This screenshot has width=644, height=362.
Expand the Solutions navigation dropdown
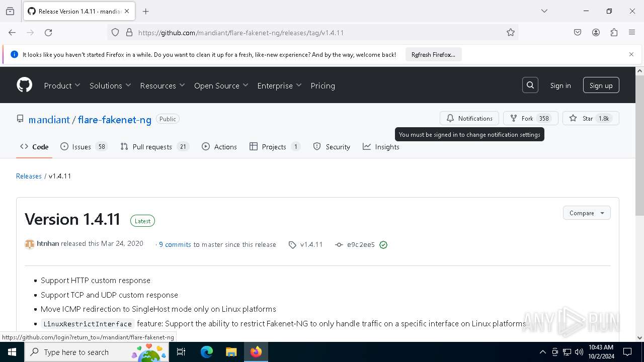pyautogui.click(x=110, y=85)
